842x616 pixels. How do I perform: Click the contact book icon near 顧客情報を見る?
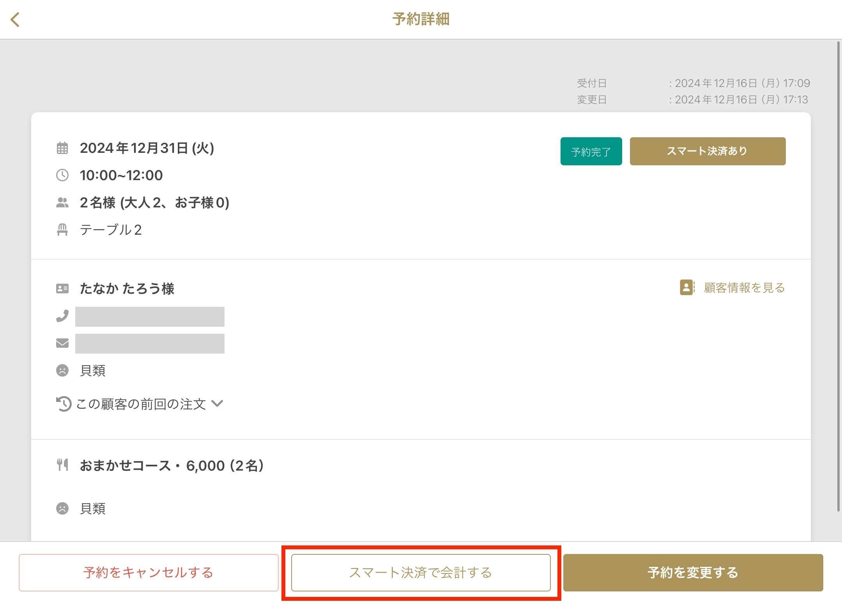[687, 287]
